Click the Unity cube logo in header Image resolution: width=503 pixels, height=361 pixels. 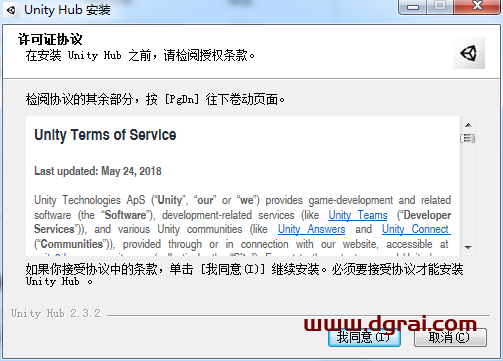(469, 53)
